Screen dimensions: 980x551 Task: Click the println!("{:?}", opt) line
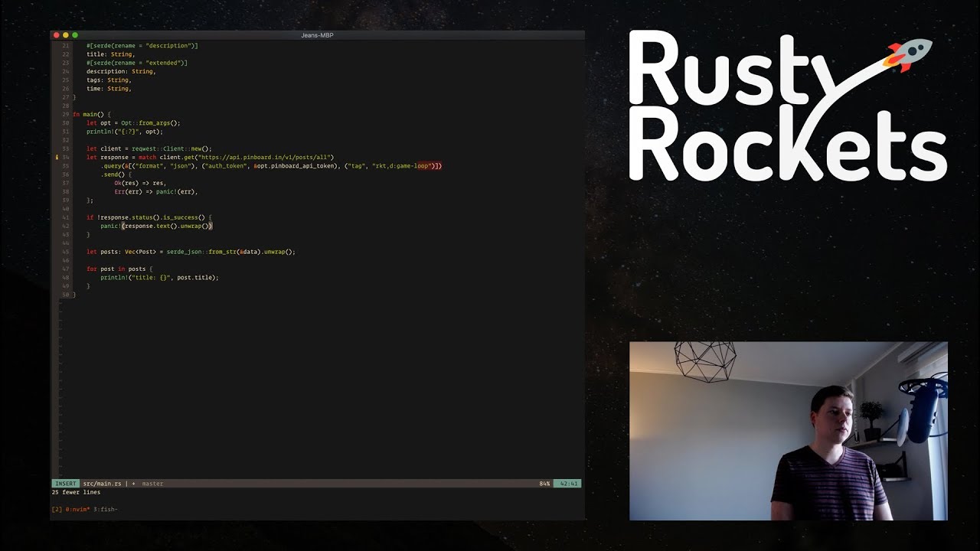125,131
